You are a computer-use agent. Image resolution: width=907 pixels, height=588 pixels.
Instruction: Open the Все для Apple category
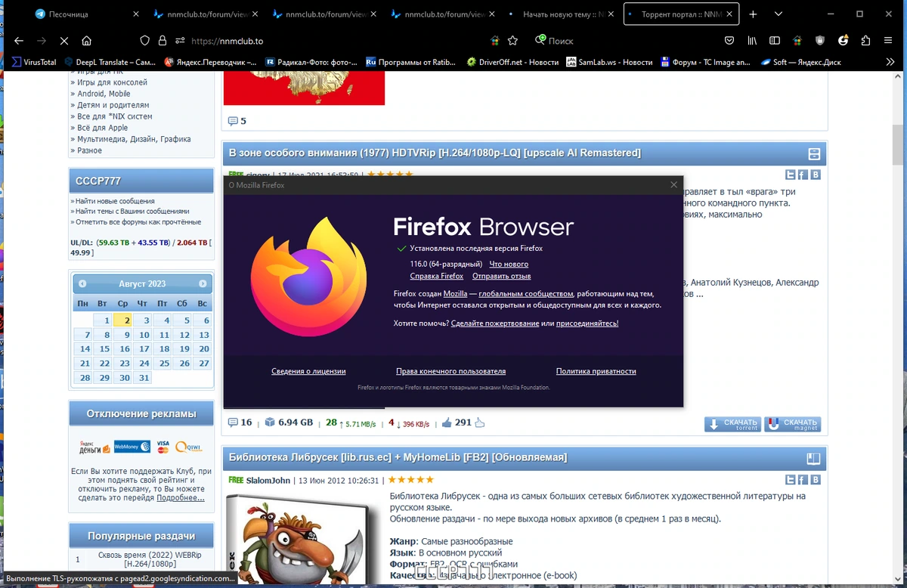coord(103,128)
